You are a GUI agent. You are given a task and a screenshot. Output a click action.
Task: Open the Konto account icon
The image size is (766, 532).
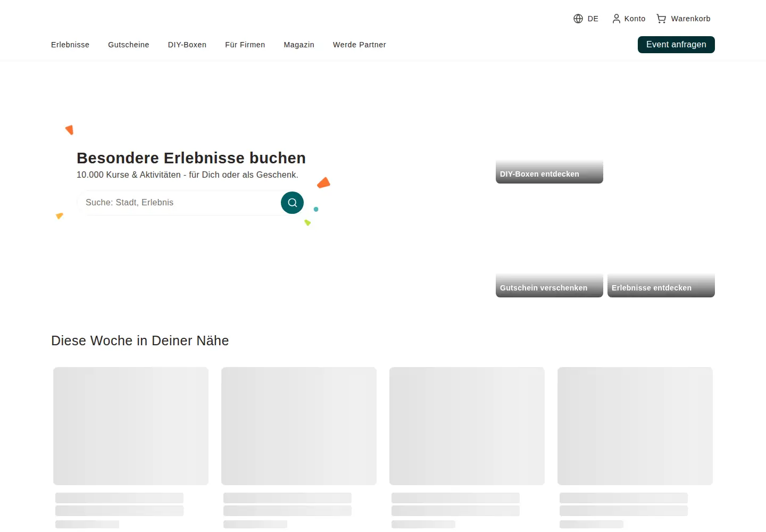[x=616, y=19]
